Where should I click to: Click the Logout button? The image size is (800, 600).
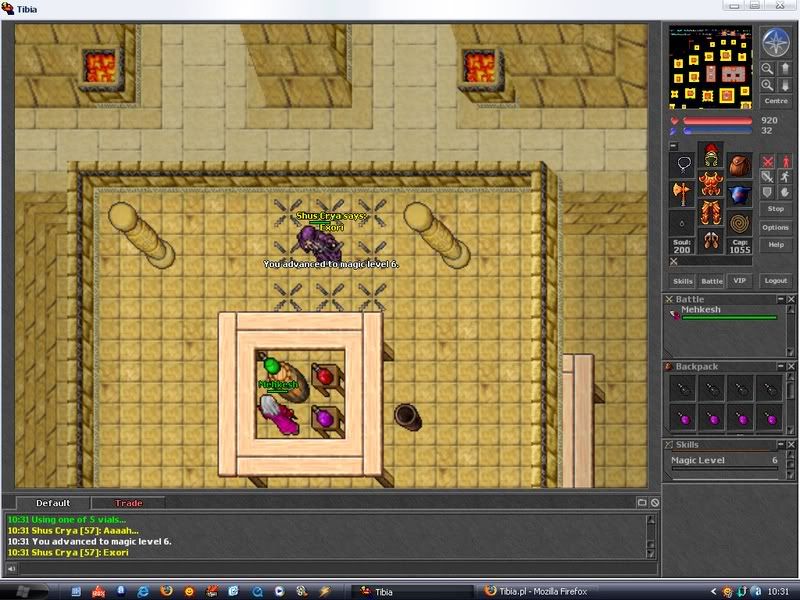coord(776,281)
